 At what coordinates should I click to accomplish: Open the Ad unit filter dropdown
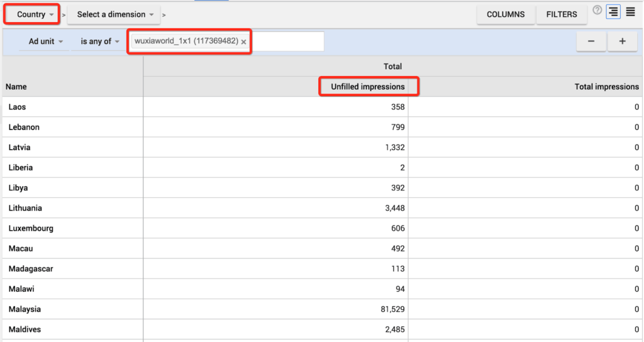tap(45, 41)
